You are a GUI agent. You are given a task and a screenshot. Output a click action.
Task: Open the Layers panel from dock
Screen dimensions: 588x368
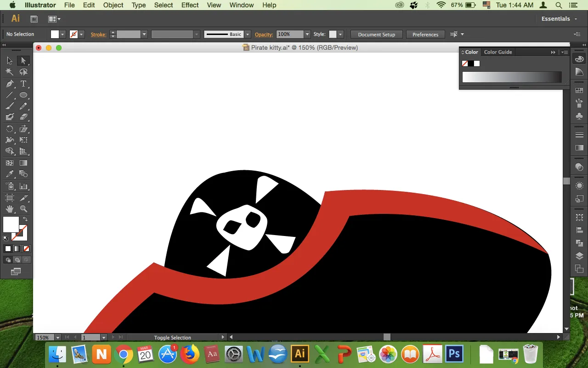579,256
